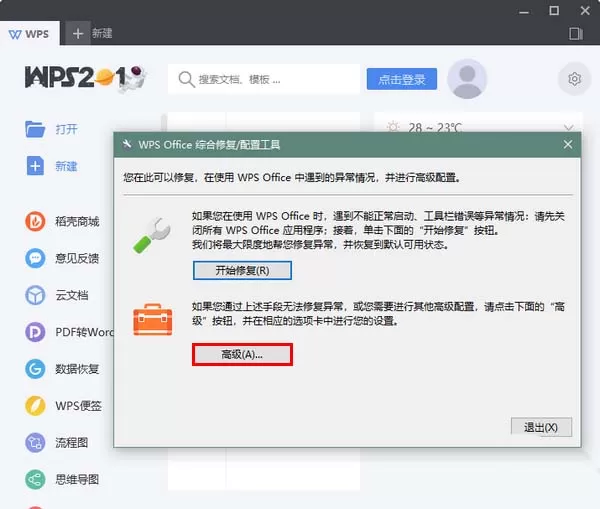Click the 高级(A)... button
Screen dimensions: 600x509
[x=242, y=354]
